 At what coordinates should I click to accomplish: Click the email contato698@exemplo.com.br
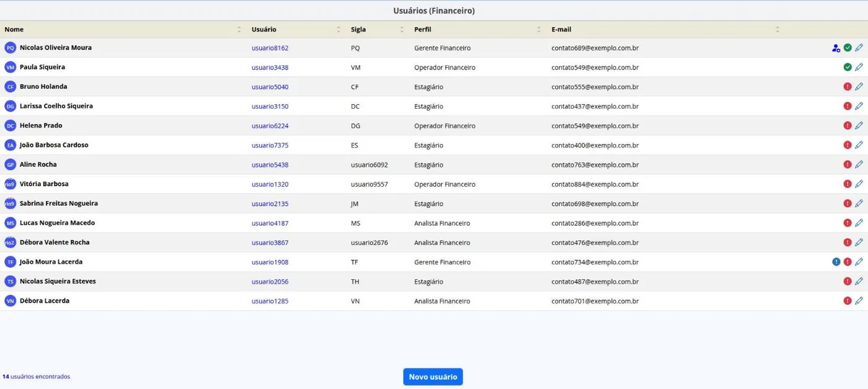point(595,203)
